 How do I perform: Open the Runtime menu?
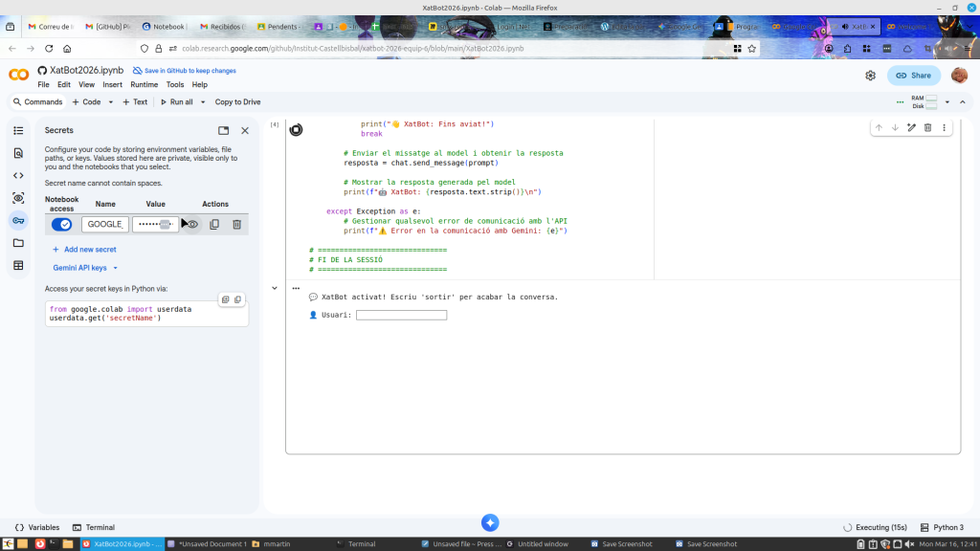[x=144, y=84]
